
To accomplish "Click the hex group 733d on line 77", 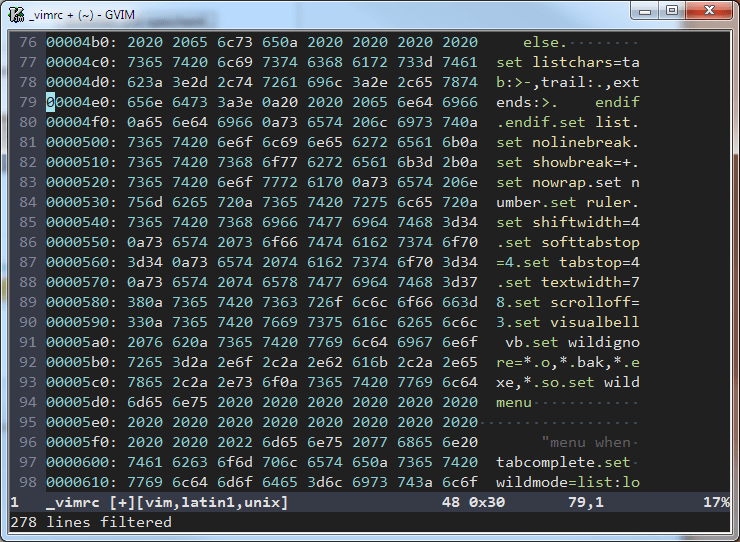I will click(x=415, y=62).
